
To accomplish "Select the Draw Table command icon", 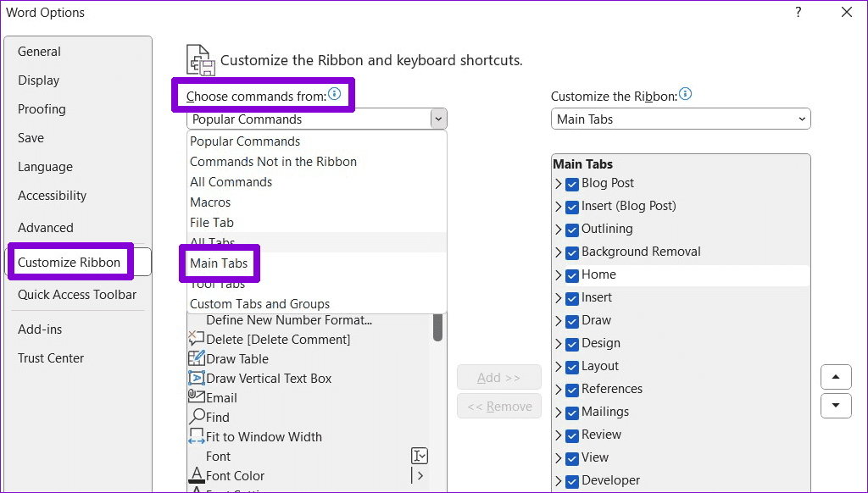I will 197,358.
